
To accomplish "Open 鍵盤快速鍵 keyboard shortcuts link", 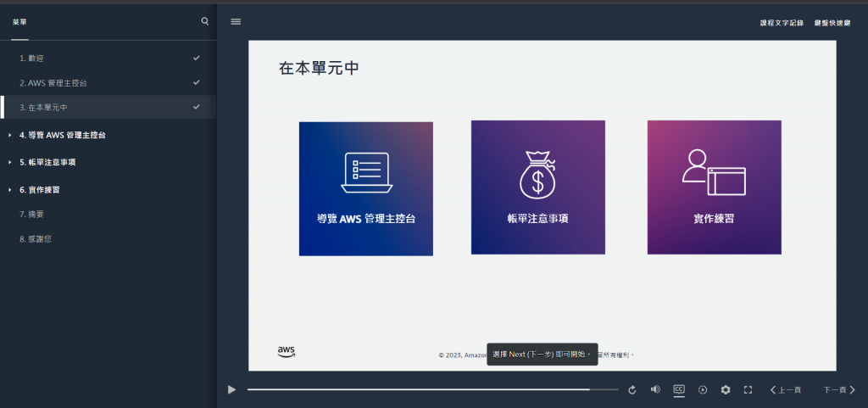I will pyautogui.click(x=832, y=23).
